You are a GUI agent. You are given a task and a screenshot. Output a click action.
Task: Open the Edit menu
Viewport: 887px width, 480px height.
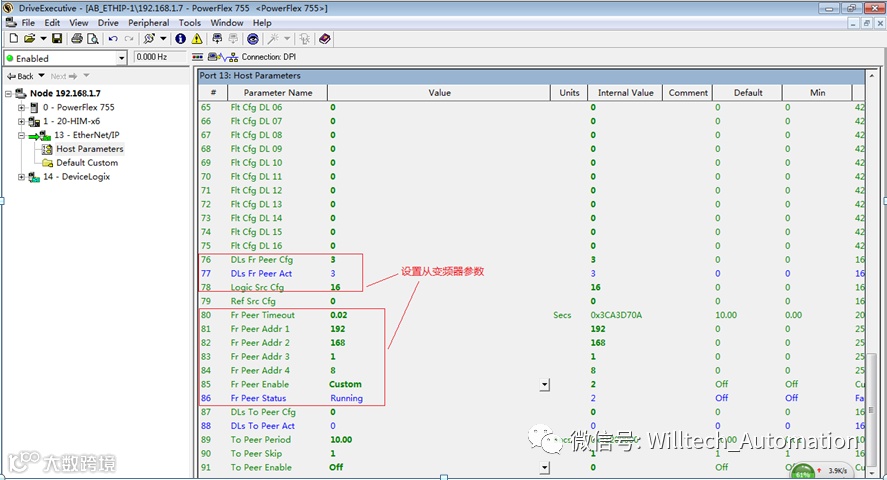[52, 23]
